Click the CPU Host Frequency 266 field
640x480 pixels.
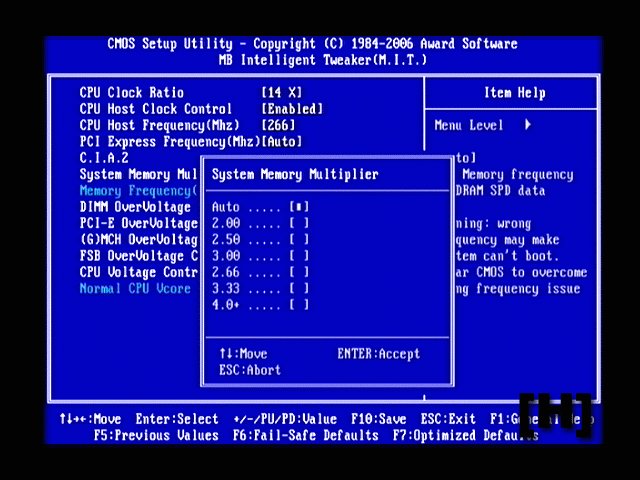coord(281,125)
